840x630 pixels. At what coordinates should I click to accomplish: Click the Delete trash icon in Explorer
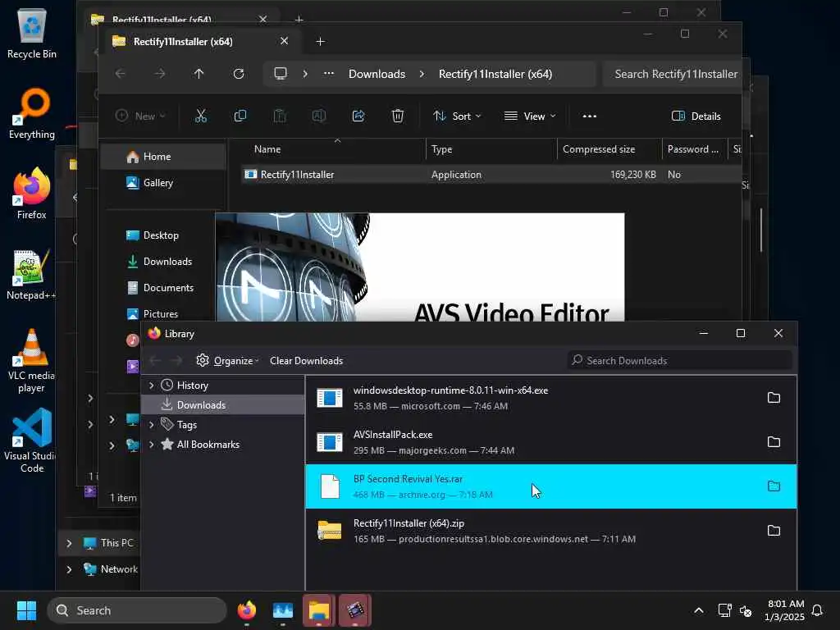[398, 116]
